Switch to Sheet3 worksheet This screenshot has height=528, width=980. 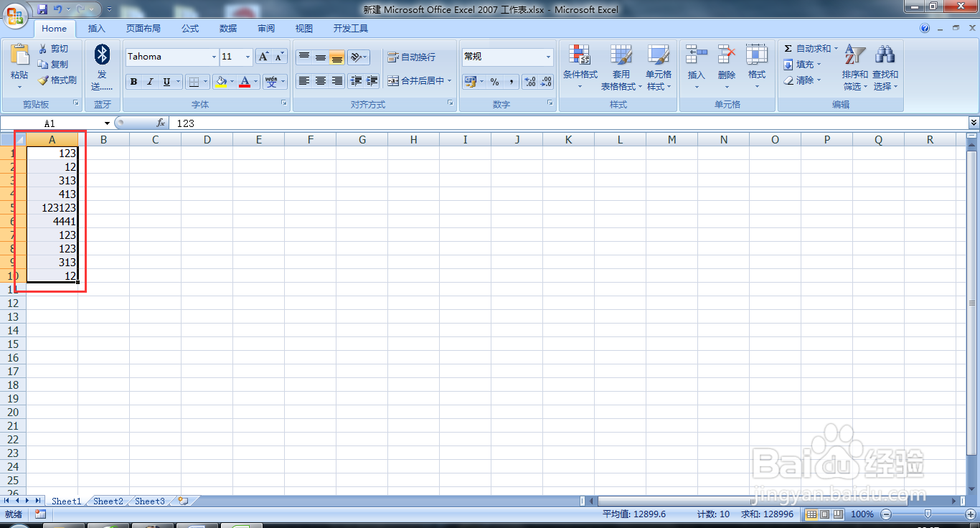pyautogui.click(x=150, y=501)
